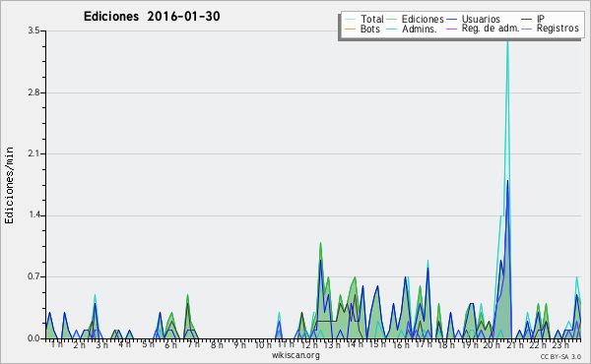Click the '22 h' x-axis label
591x364 pixels.
538,344
